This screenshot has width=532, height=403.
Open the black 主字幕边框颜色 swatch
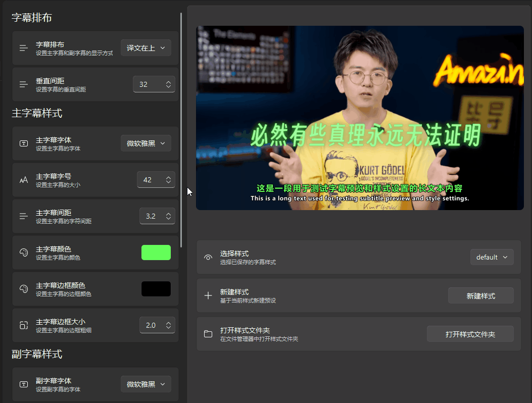[156, 289]
